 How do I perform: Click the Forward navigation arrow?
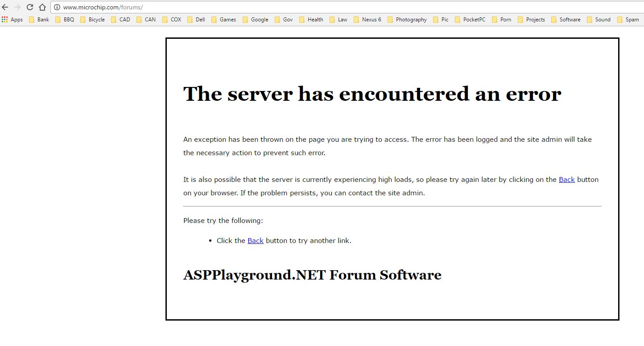(x=17, y=7)
